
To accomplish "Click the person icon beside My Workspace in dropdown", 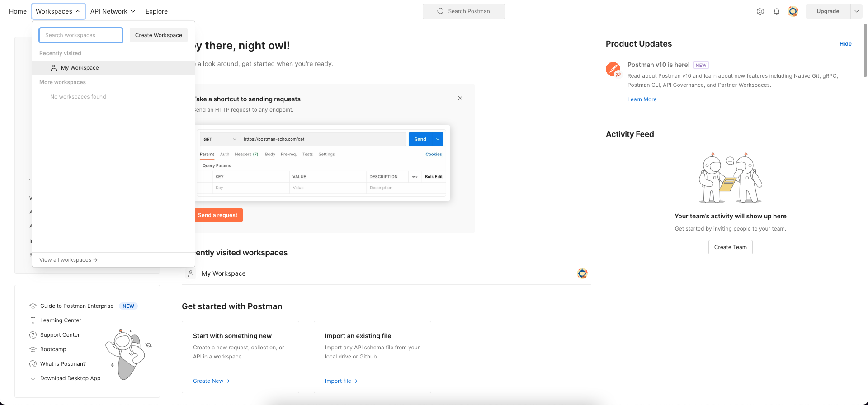I will pyautogui.click(x=54, y=68).
